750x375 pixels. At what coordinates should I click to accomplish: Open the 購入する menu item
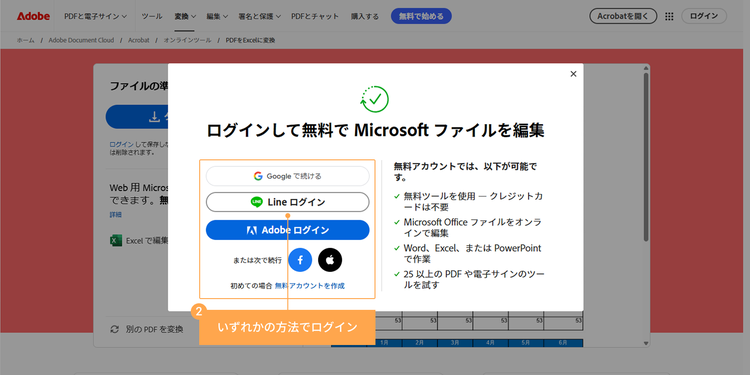click(x=364, y=16)
